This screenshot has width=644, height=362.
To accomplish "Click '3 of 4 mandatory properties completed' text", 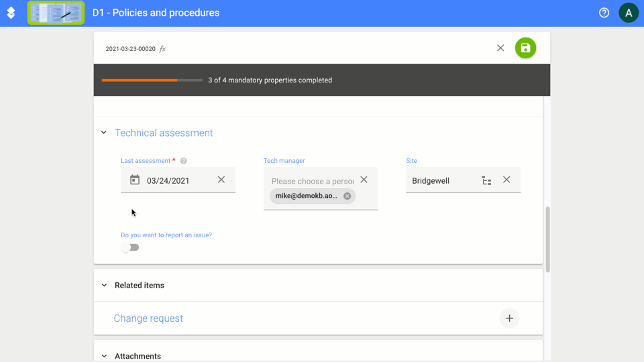I will coord(270,80).
